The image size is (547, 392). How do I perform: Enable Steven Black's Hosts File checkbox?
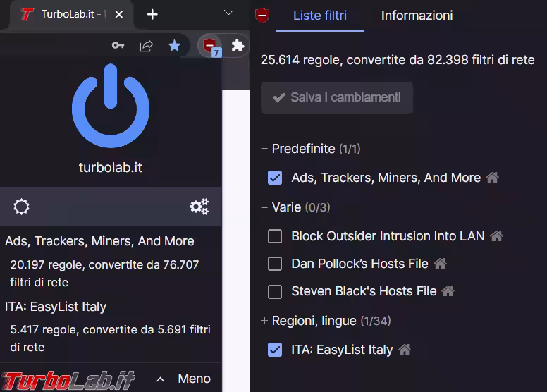pos(275,291)
